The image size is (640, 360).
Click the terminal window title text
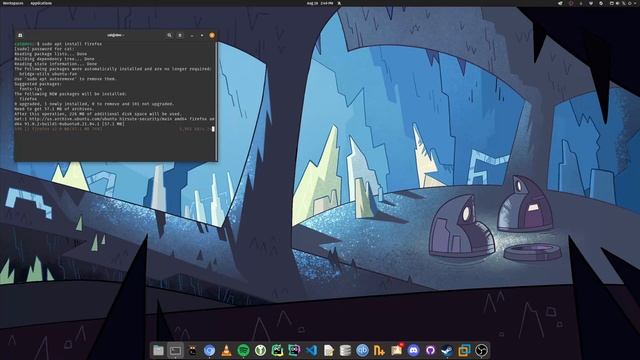(x=116, y=36)
